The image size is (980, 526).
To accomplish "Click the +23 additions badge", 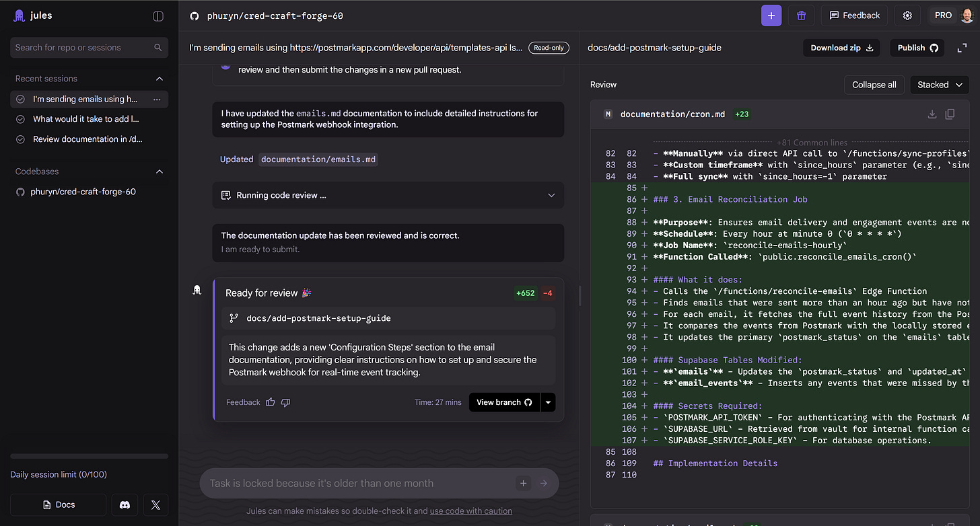I will coord(742,114).
